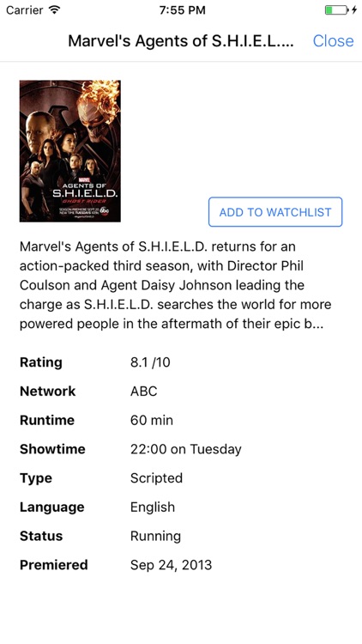The height and width of the screenshot is (644, 362).
Task: Tap the Running status value
Action: (155, 536)
